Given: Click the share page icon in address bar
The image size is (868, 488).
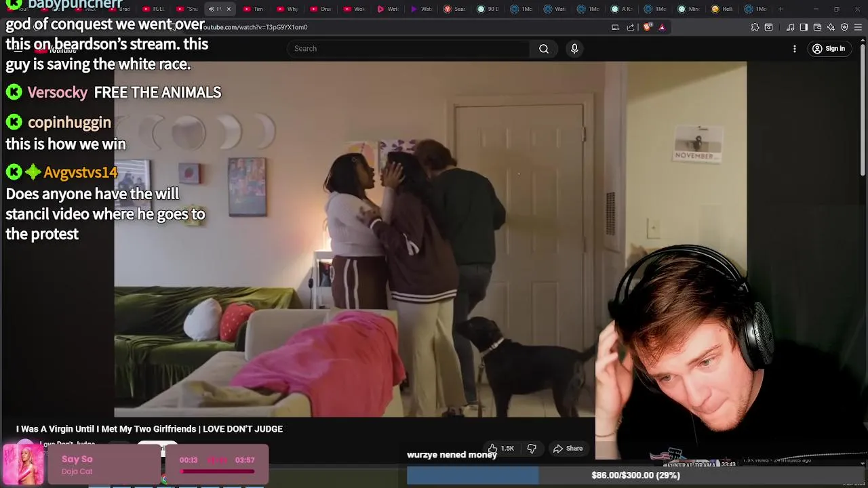Looking at the screenshot, I should click(631, 27).
